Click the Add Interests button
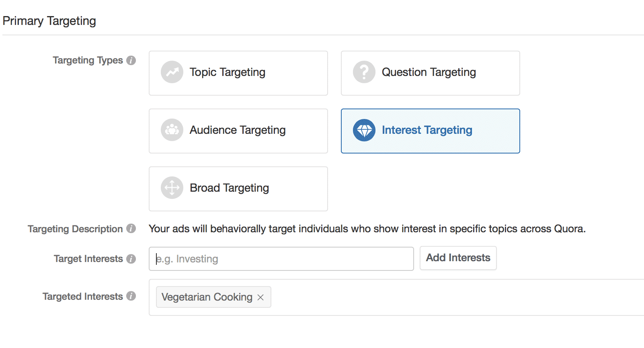644x348 pixels. pos(458,258)
